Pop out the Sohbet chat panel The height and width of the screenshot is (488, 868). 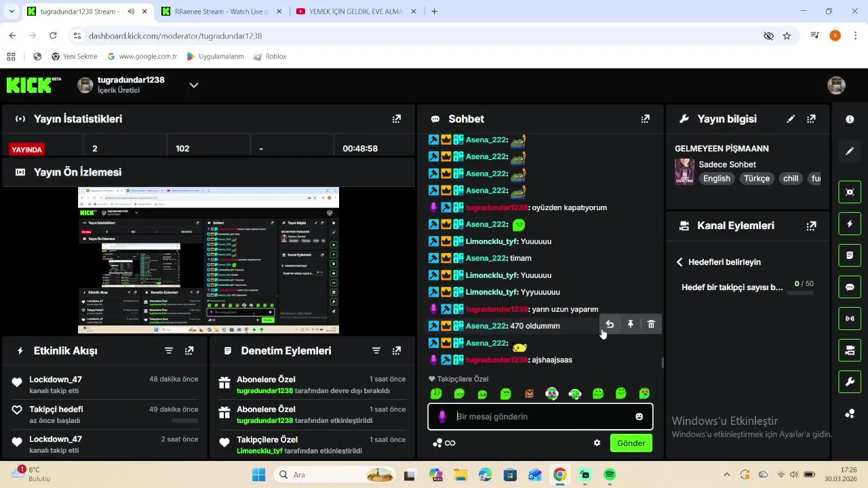646,119
